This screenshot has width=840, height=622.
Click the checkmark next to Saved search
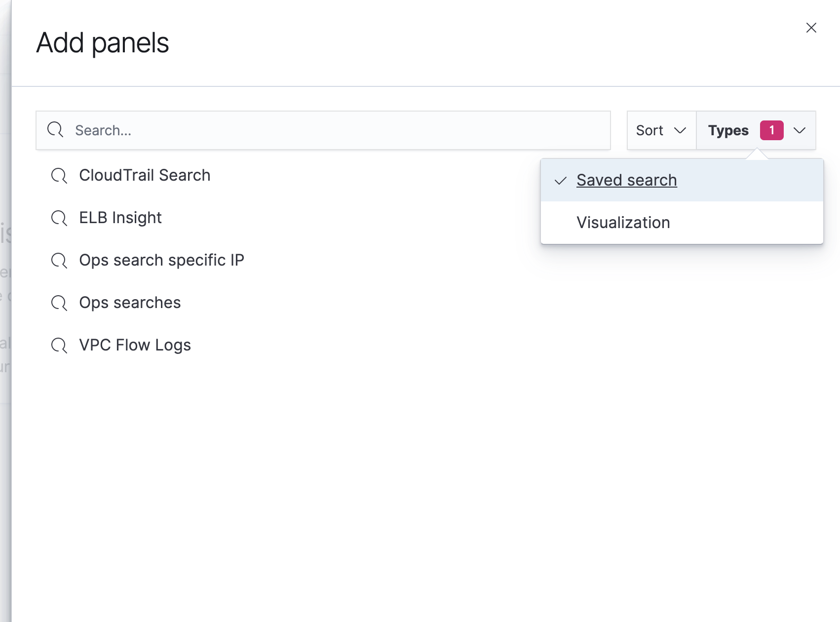[561, 181]
